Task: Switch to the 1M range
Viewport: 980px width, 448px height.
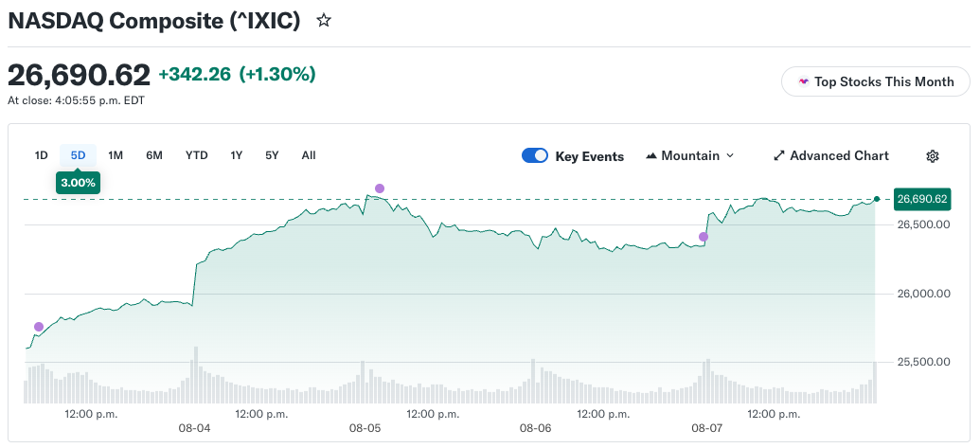Action: [x=115, y=155]
